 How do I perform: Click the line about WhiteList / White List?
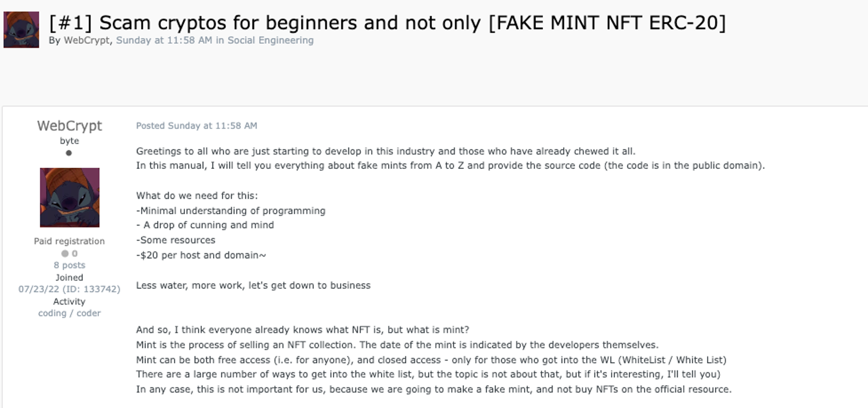[431, 360]
